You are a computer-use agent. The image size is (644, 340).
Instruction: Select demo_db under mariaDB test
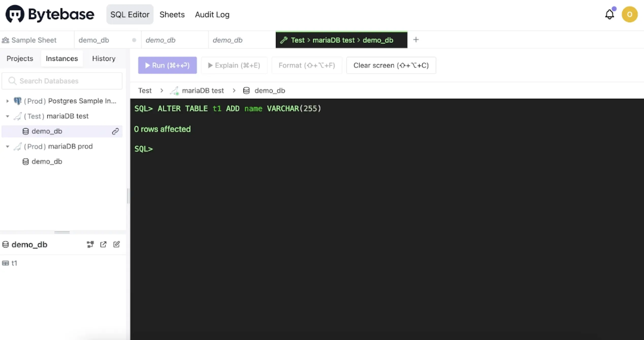point(62,131)
